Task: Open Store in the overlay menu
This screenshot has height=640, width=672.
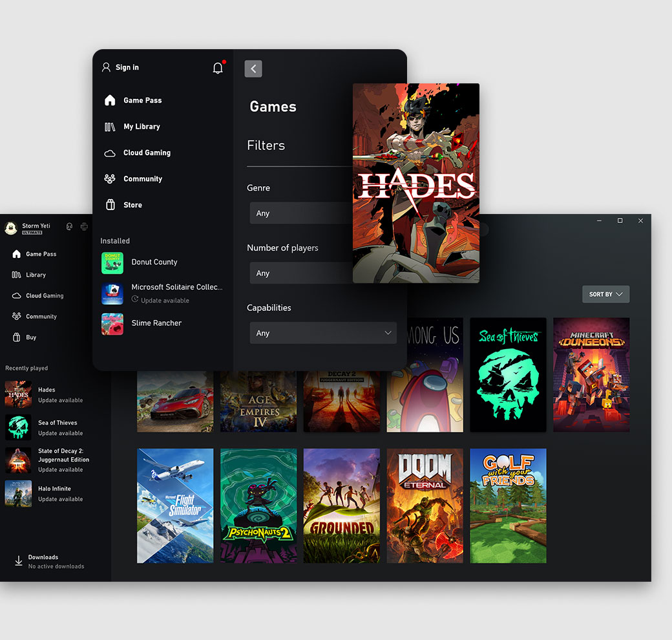Action: [123, 205]
